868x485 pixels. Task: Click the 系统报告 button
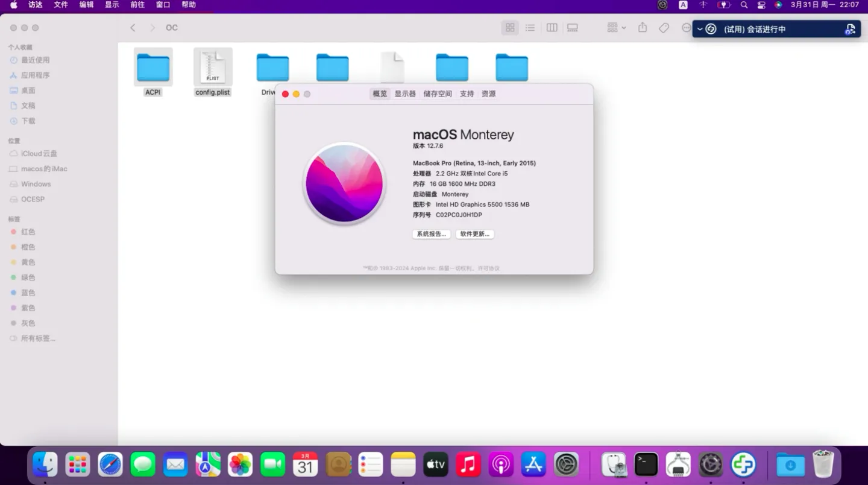[430, 234]
